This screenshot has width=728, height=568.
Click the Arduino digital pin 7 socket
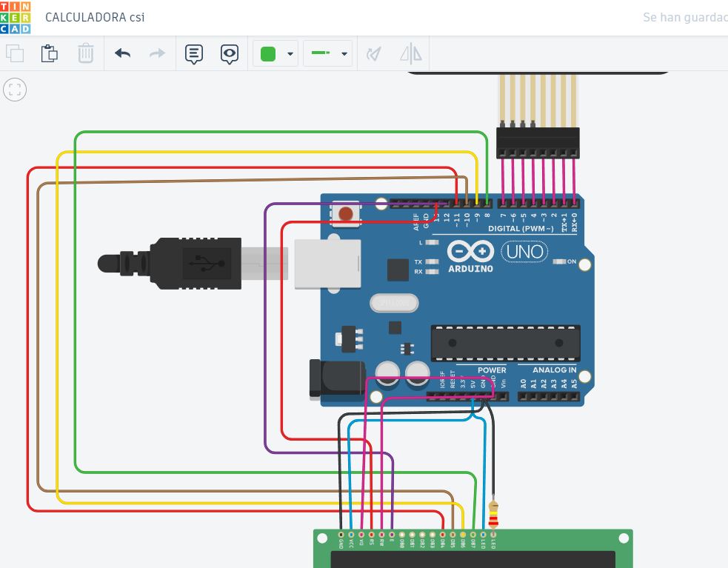click(502, 204)
